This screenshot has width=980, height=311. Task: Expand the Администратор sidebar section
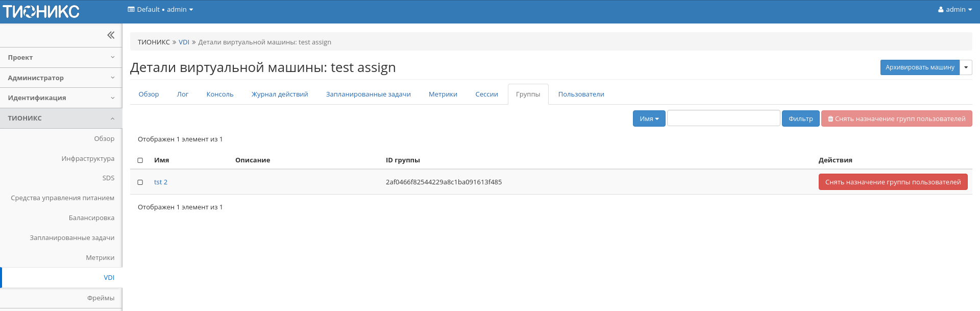click(x=61, y=78)
